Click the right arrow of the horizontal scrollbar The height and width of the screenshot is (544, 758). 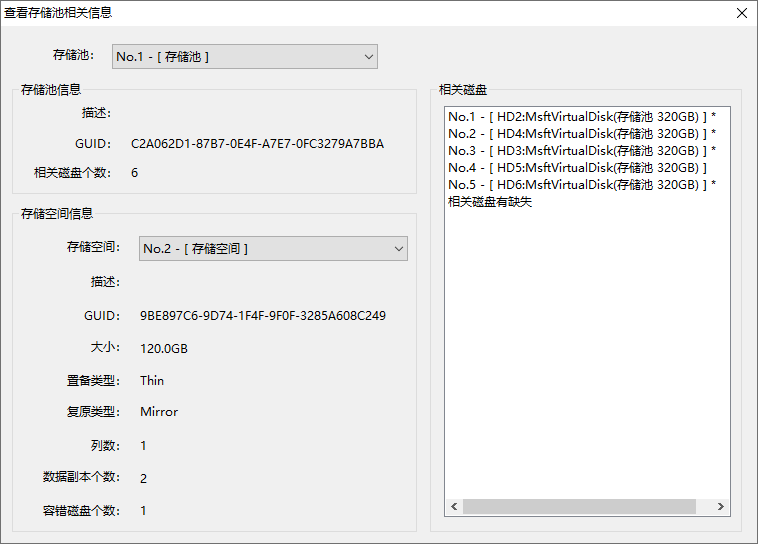coord(721,506)
